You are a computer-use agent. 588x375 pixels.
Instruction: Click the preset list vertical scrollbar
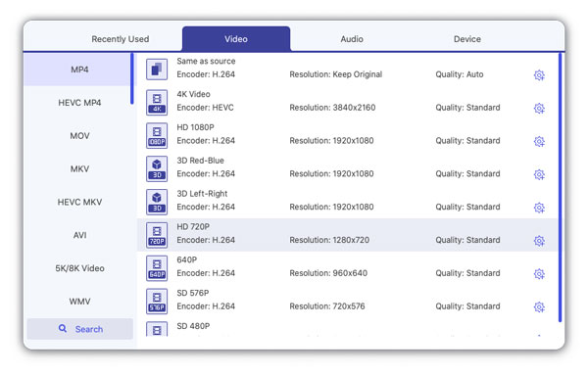click(560, 187)
